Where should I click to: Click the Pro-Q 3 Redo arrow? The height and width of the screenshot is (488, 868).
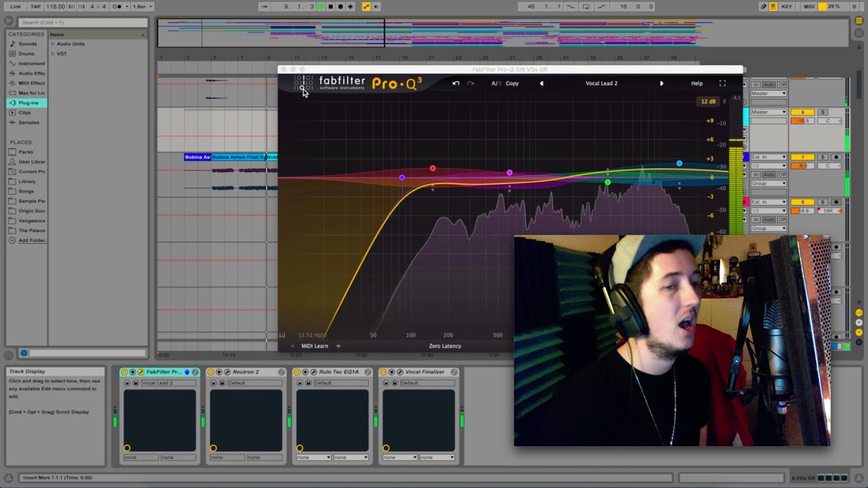pyautogui.click(x=471, y=83)
